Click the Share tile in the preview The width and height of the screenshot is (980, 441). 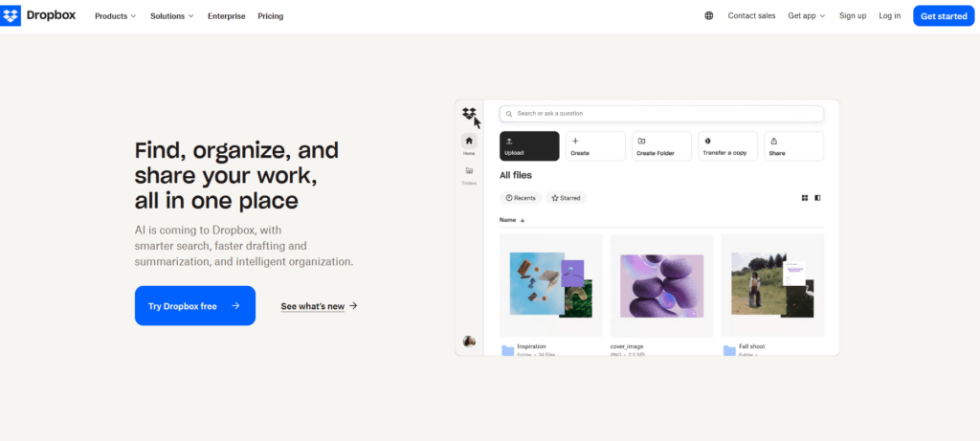coord(793,146)
